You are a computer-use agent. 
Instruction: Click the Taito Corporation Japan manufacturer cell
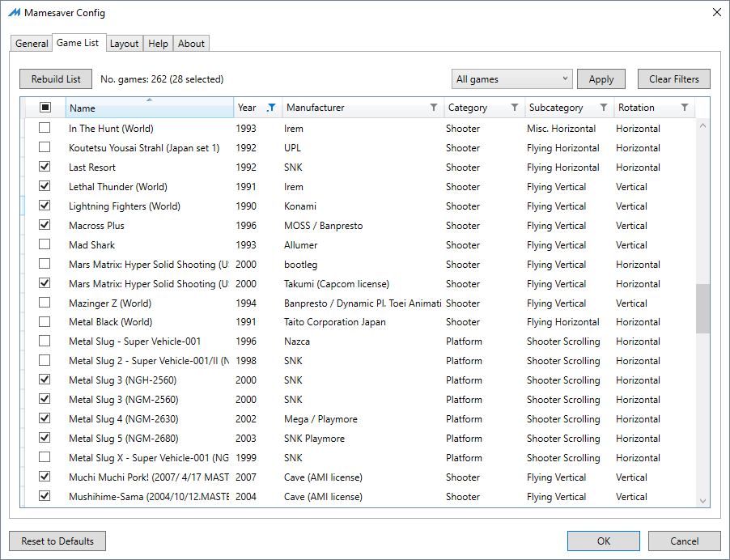coord(335,321)
